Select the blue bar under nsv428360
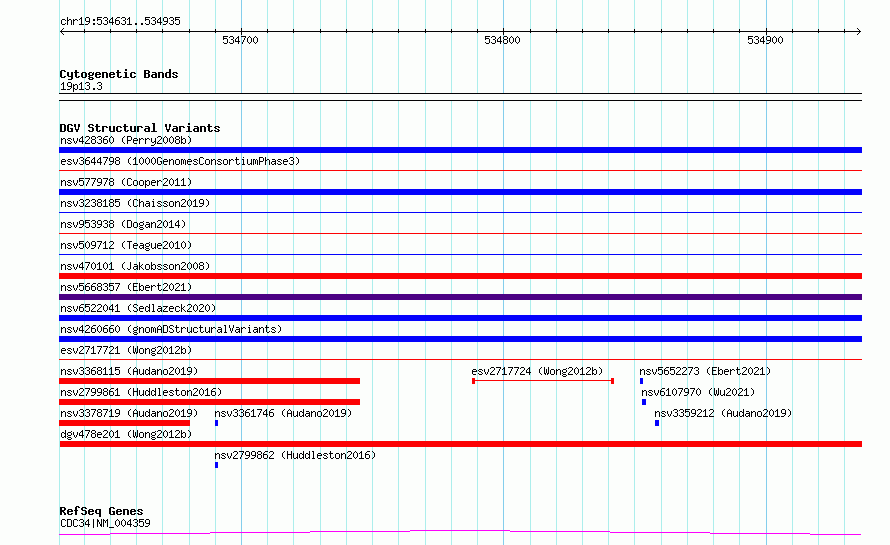 (x=460, y=150)
